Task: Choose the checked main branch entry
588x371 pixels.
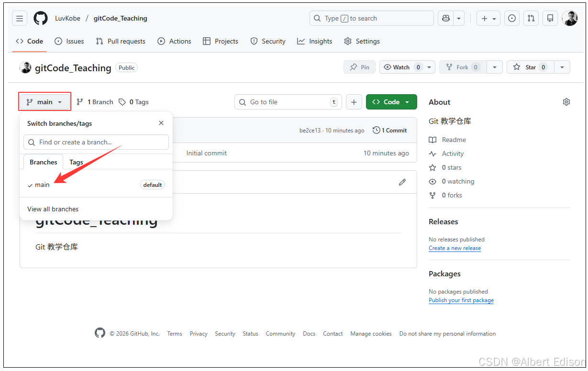Action: click(x=96, y=185)
